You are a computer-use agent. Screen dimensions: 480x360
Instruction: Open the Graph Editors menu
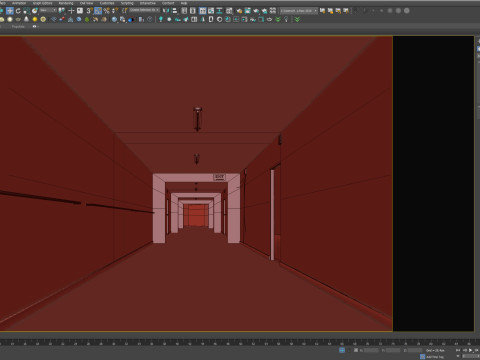(x=42, y=3)
